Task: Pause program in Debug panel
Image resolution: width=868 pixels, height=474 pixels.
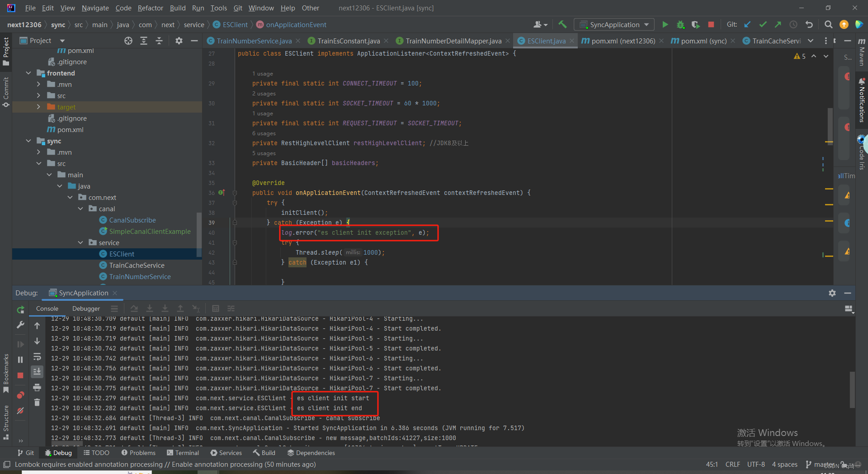Action: [20, 360]
